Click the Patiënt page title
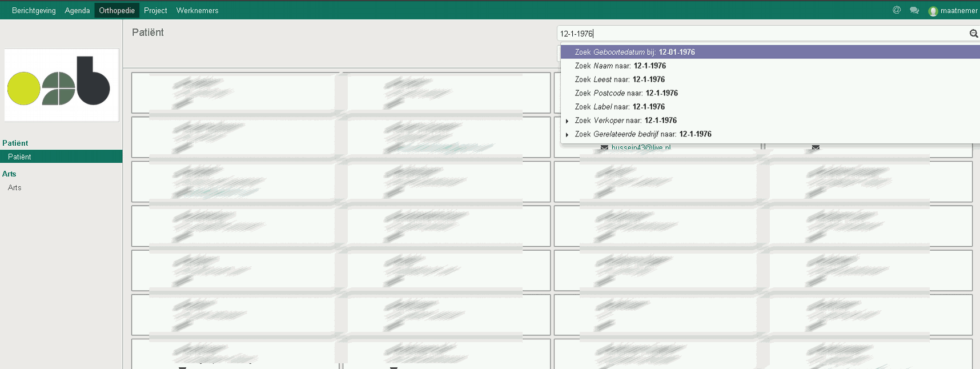 click(148, 33)
